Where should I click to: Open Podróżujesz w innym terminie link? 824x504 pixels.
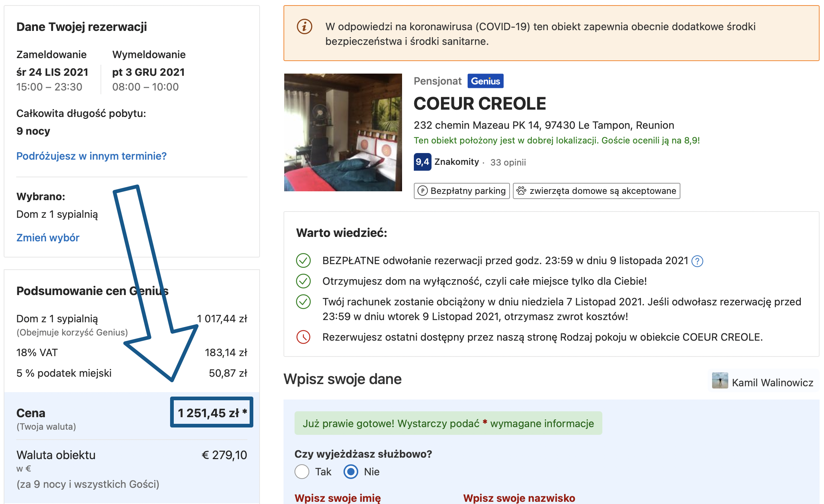coord(91,156)
